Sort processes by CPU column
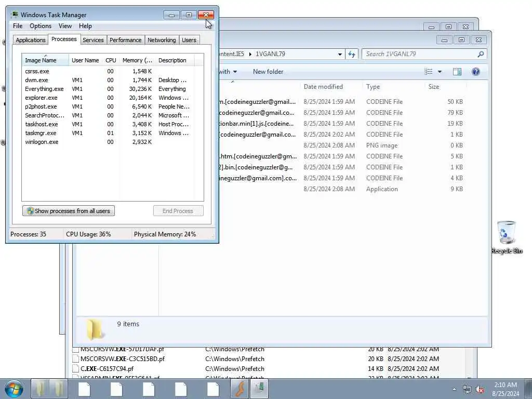Screen dimensions: 532x399 tap(111, 60)
